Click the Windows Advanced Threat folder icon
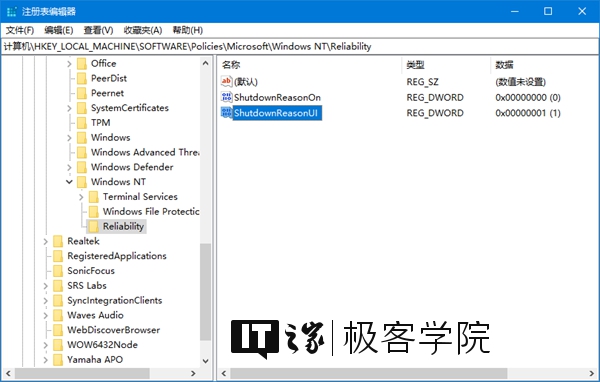The height and width of the screenshot is (382, 600). click(82, 152)
